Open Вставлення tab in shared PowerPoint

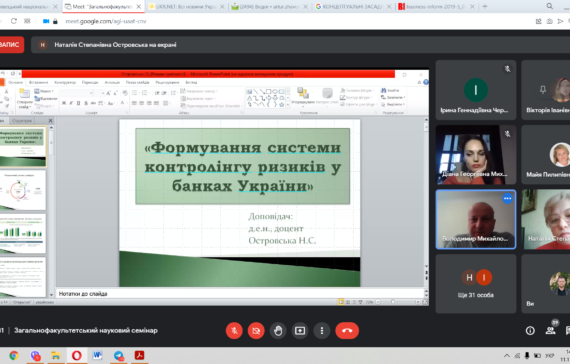click(x=38, y=83)
